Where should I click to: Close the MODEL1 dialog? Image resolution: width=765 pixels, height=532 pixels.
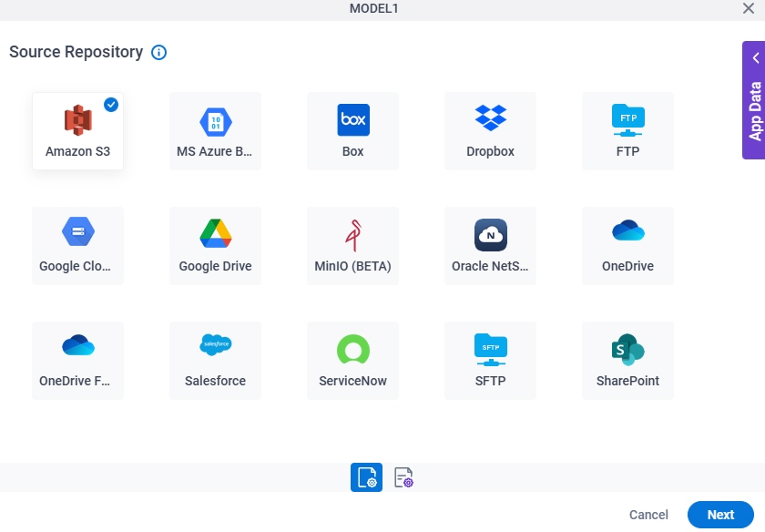[749, 8]
